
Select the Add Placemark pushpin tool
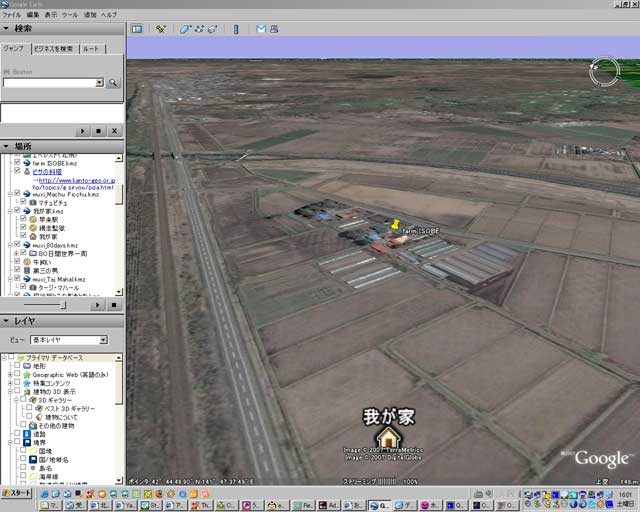[x=161, y=29]
